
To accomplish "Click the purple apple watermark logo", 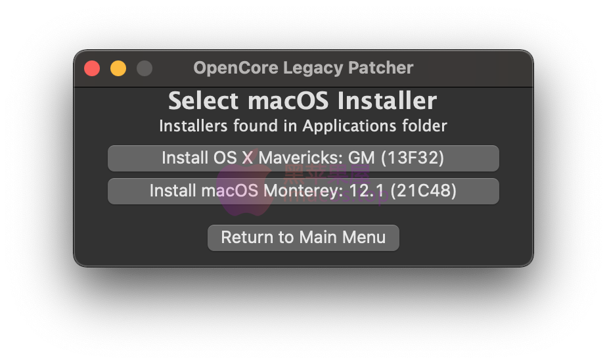I will (244, 184).
